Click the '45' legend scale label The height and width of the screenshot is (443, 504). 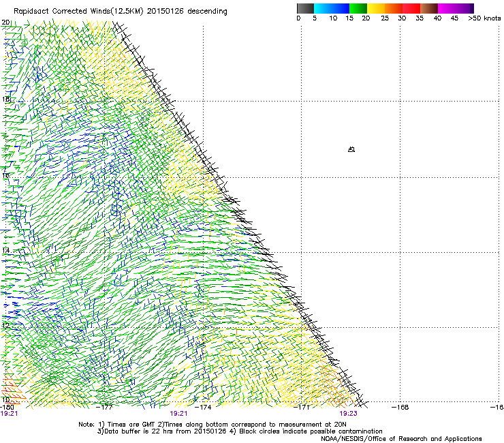pos(454,18)
